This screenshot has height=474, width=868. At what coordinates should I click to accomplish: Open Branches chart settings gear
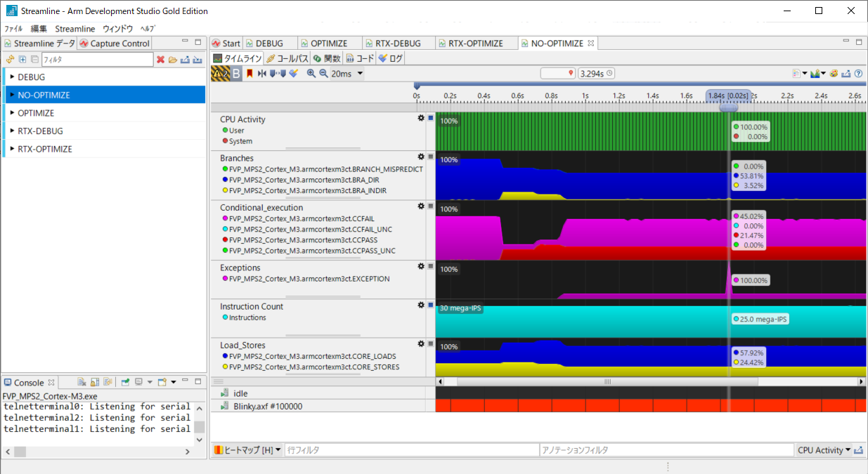pos(421,157)
